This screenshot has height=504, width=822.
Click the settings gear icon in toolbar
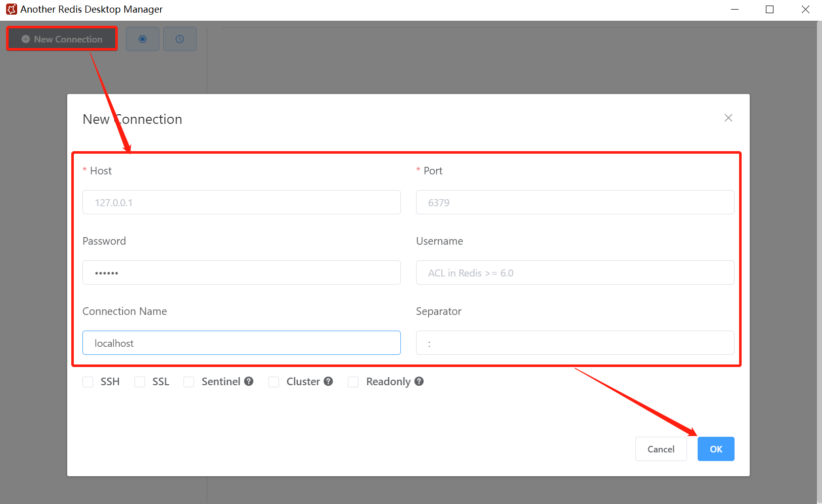point(143,39)
